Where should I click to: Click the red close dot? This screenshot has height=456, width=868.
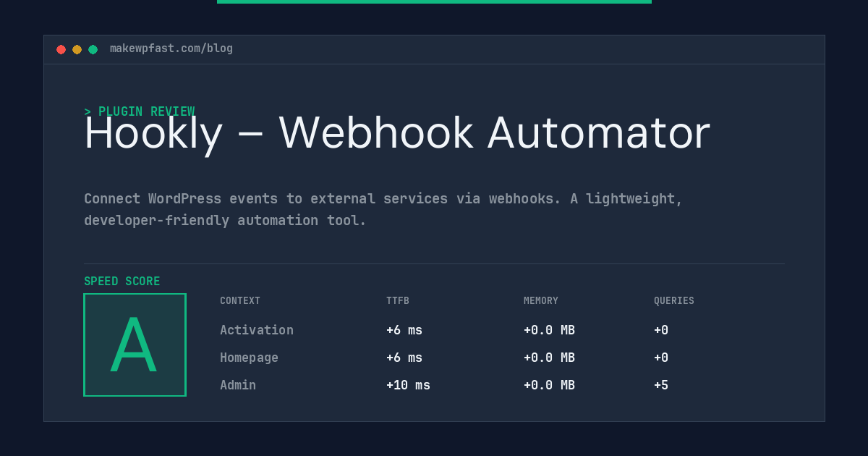tap(61, 49)
